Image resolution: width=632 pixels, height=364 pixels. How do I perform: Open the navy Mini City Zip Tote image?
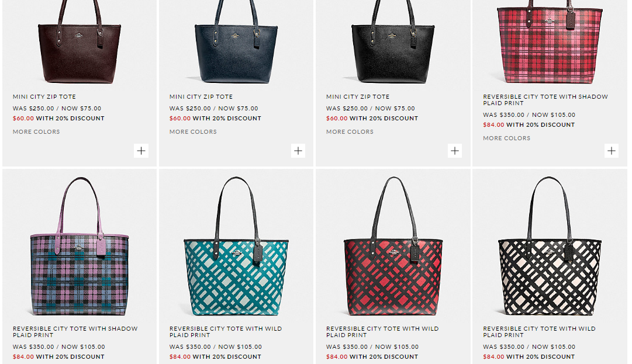click(236, 47)
